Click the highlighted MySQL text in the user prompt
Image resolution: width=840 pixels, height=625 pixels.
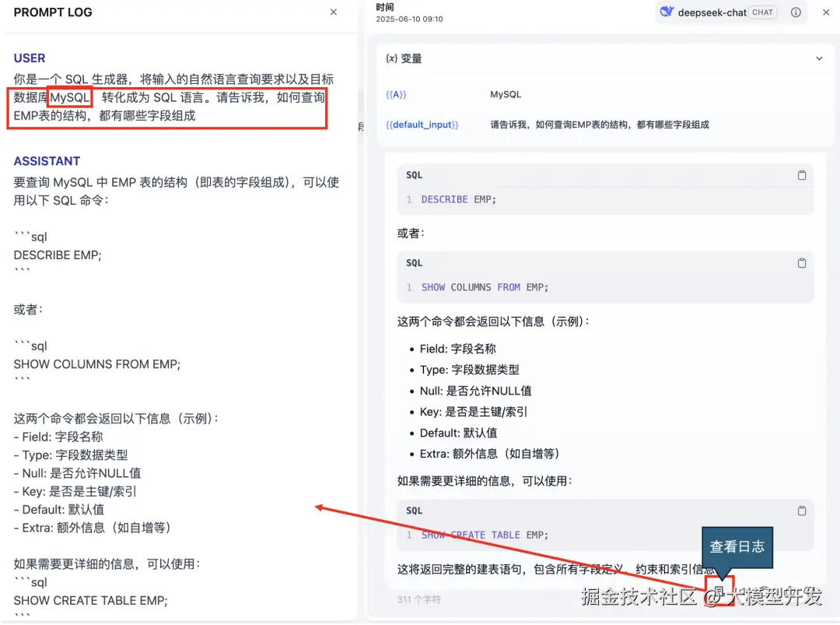(69, 97)
